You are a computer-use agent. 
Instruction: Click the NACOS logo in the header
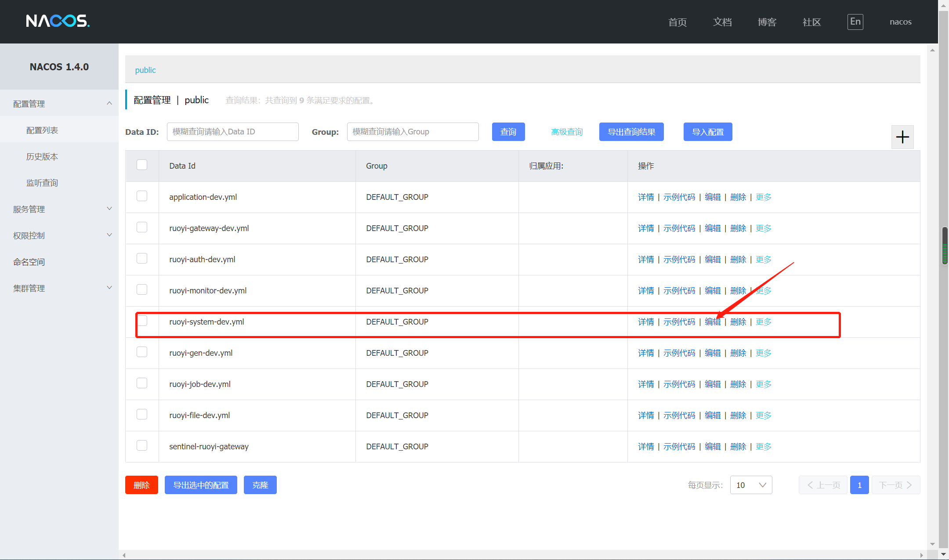[58, 21]
